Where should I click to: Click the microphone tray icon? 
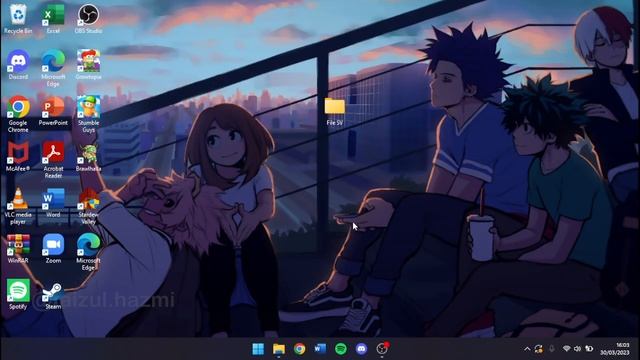(551, 349)
